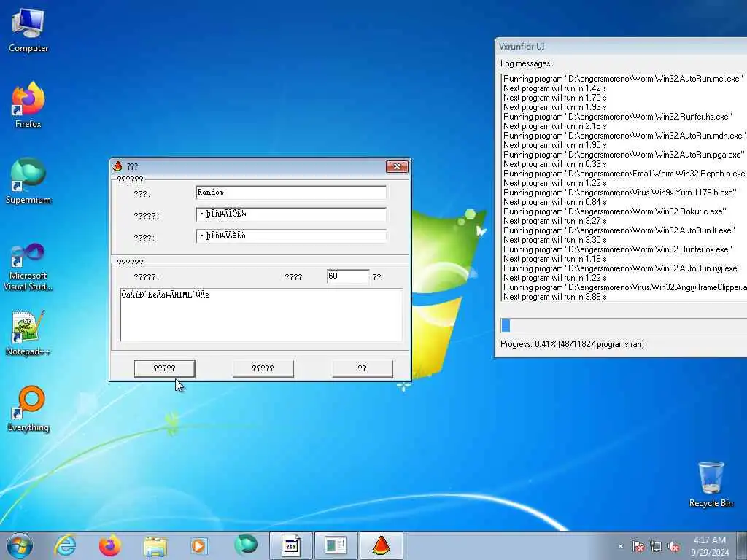Switch to the taskbar button right of Supermium
Image resolution: width=747 pixels, height=560 pixels.
(291, 545)
